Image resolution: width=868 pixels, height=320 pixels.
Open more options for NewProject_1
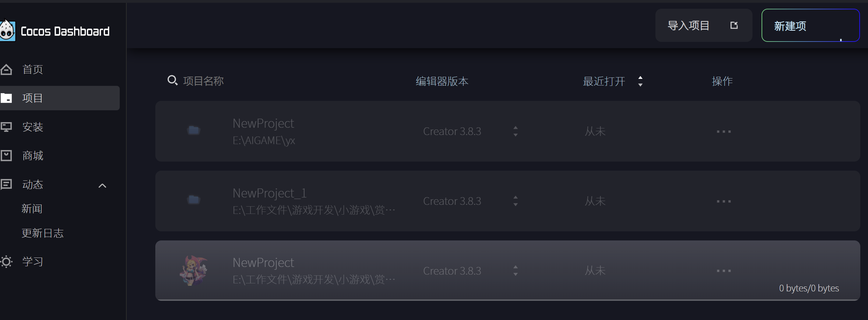724,201
